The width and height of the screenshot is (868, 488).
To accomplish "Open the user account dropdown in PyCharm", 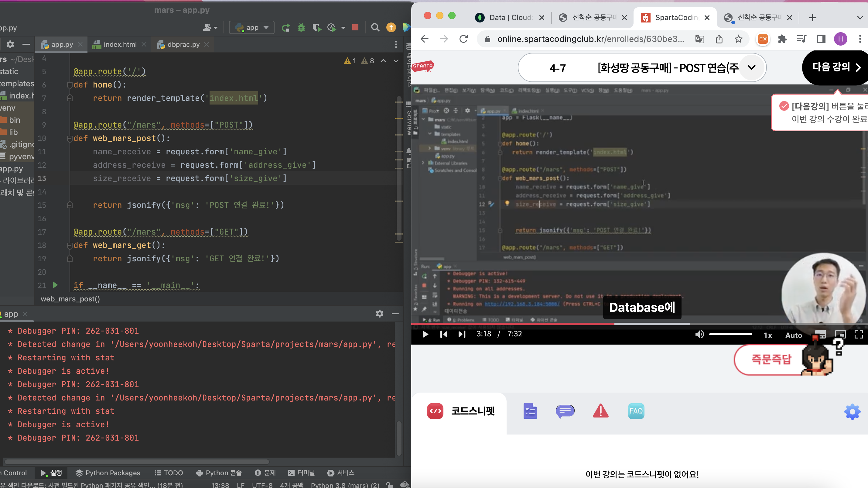I will tap(210, 28).
